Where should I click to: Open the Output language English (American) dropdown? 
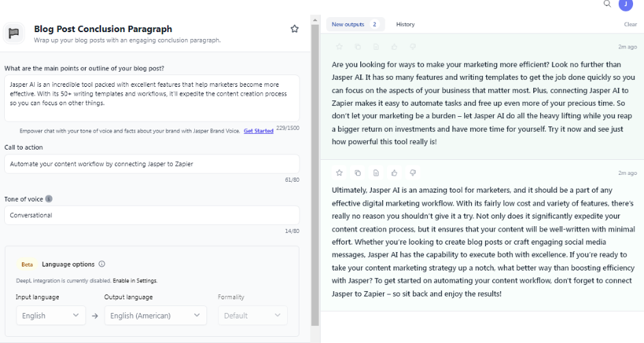[x=156, y=316]
